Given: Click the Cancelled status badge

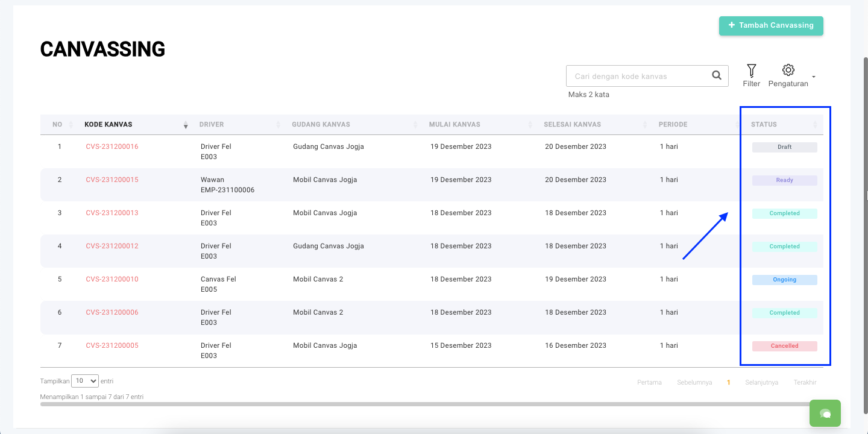Looking at the screenshot, I should (784, 346).
